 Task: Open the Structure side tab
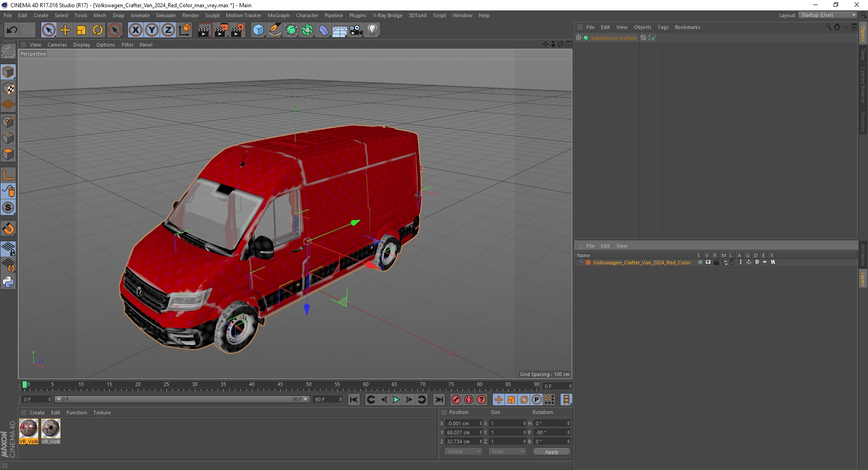click(x=863, y=121)
